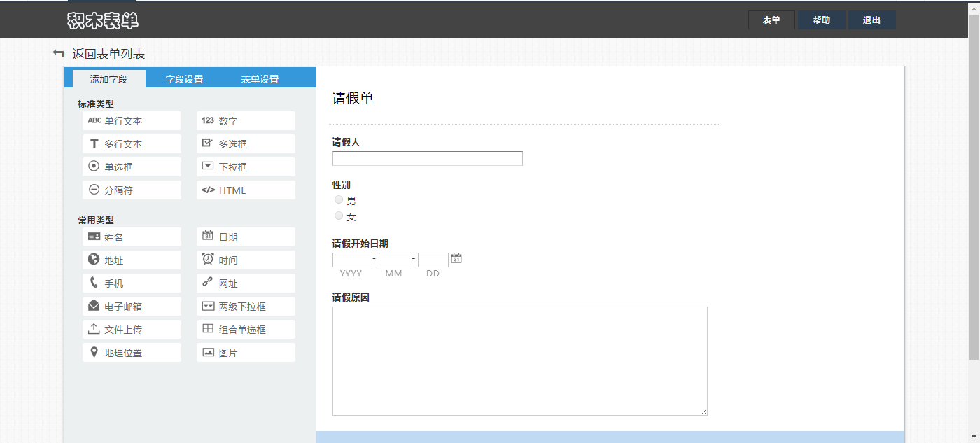
Task: Click 退出 to log out
Action: click(872, 20)
